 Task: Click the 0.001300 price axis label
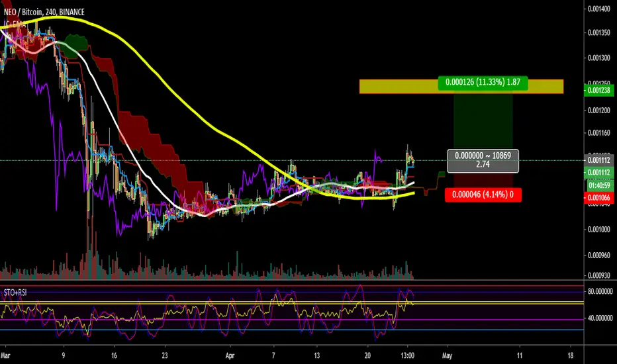coord(599,58)
